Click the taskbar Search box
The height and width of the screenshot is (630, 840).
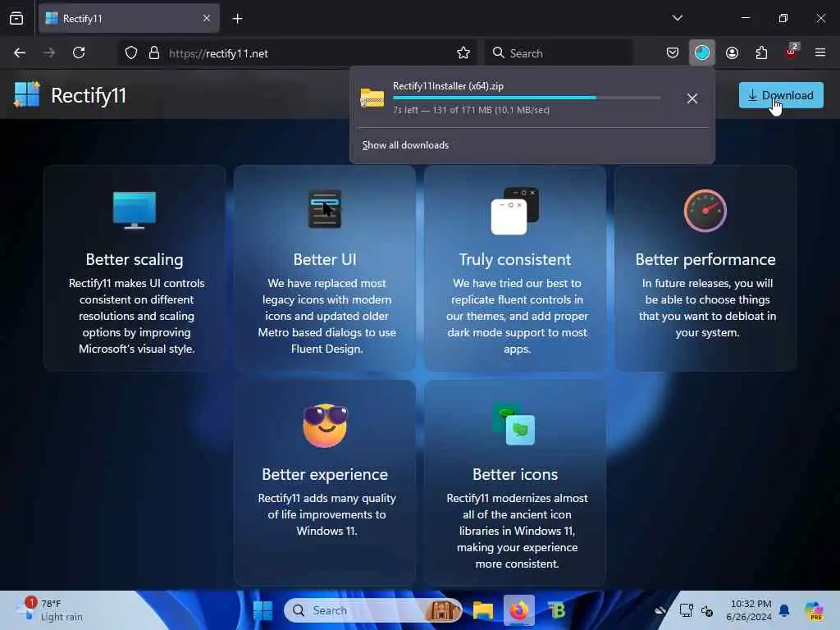tap(372, 610)
